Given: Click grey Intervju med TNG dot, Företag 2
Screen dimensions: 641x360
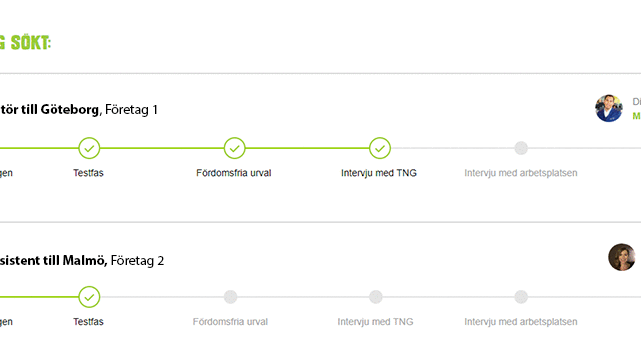Looking at the screenshot, I should tap(376, 297).
